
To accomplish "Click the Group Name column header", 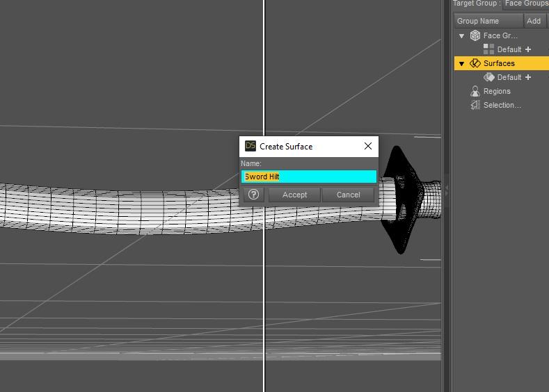I will tap(488, 21).
